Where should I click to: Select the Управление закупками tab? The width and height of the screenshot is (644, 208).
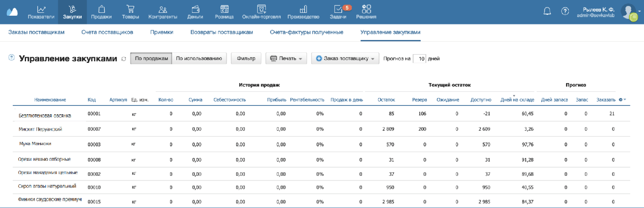(x=390, y=32)
